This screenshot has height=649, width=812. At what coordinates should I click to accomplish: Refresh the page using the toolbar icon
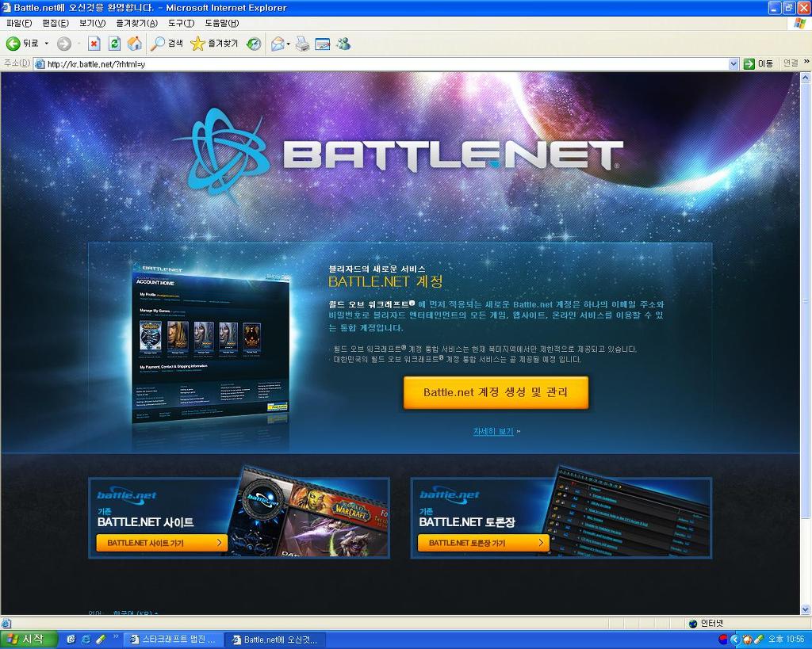tap(114, 44)
